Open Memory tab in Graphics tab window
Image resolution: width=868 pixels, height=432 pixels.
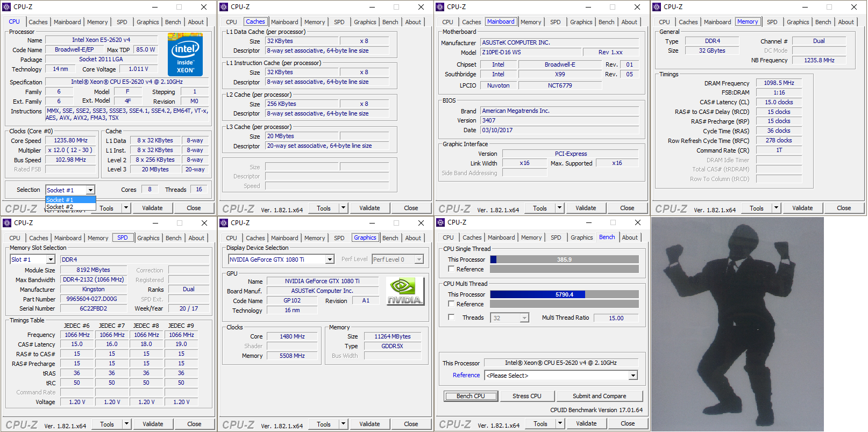click(x=315, y=238)
